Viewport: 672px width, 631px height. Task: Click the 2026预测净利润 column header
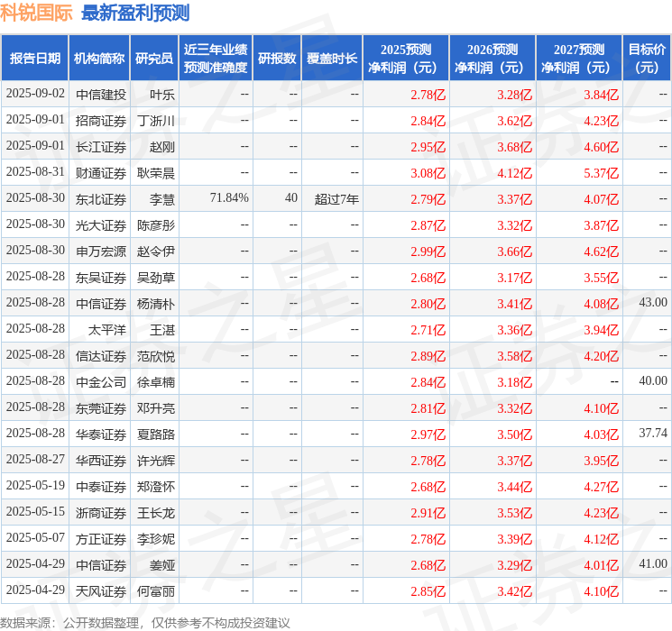coord(492,59)
